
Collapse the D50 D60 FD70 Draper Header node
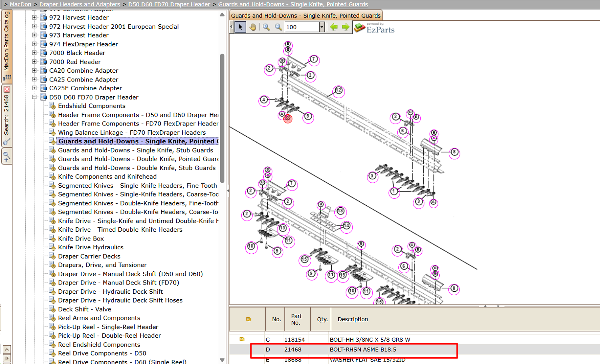click(x=34, y=97)
